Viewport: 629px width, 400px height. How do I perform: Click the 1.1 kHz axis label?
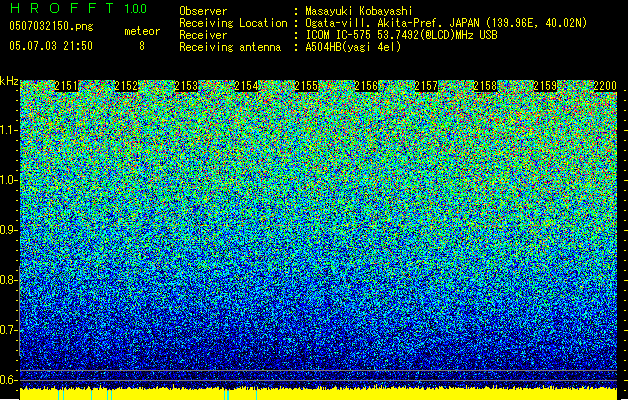coord(9,130)
